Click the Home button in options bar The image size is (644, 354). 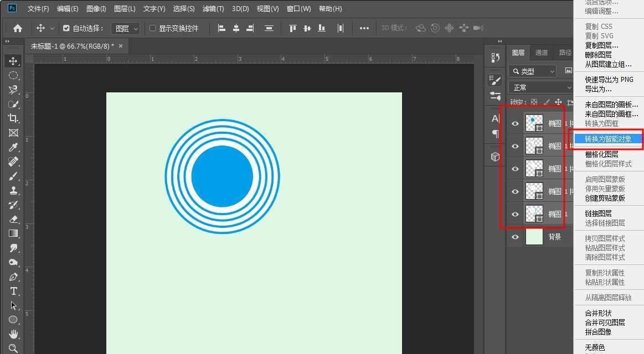click(18, 28)
